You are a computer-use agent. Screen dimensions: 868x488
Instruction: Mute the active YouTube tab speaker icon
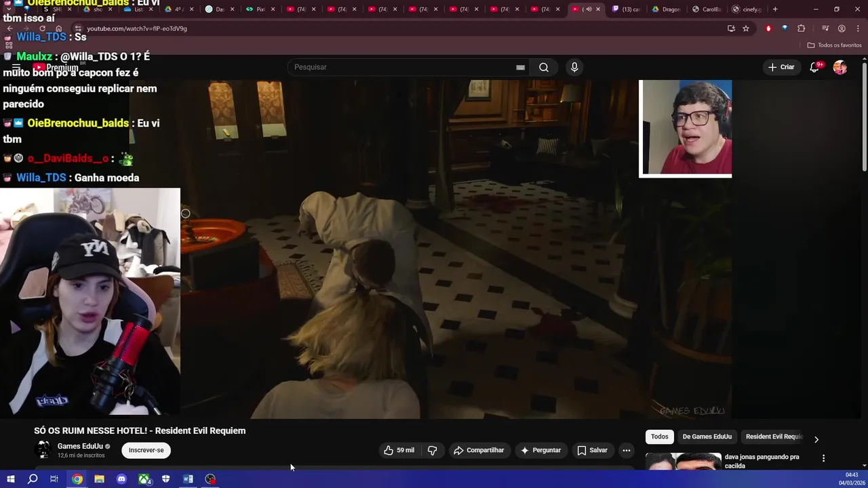(588, 9)
